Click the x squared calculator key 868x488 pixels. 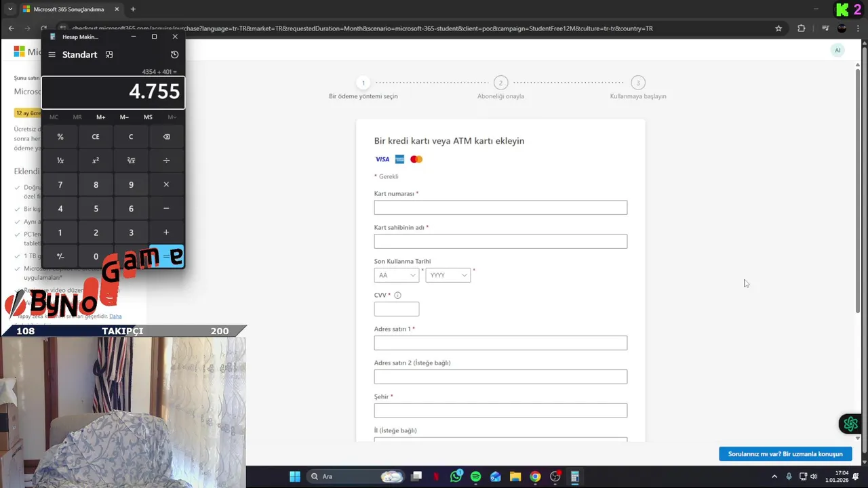click(96, 161)
